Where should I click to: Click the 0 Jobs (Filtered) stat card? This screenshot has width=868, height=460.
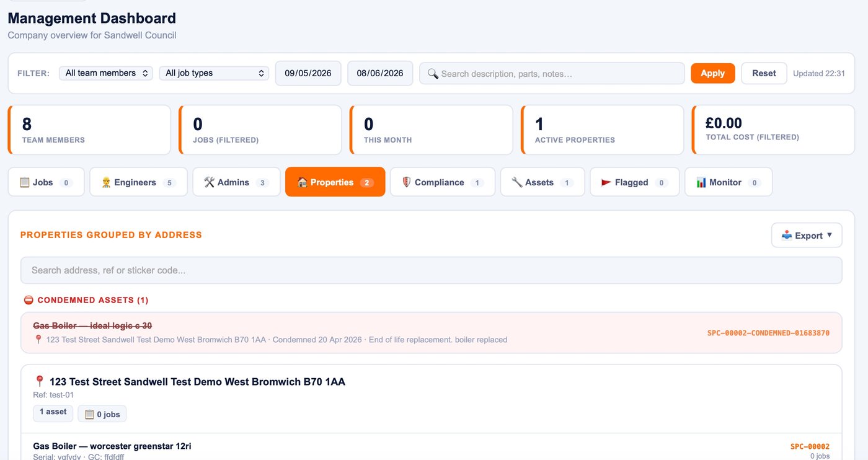[260, 130]
